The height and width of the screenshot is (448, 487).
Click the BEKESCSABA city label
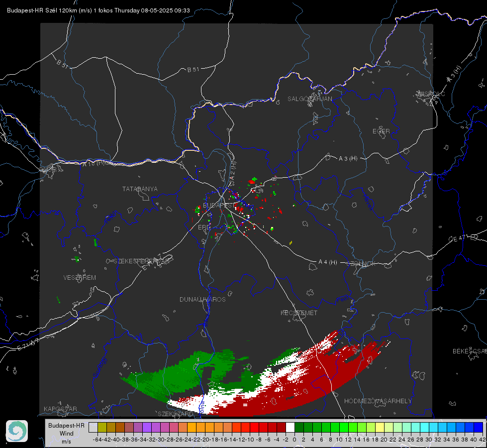click(470, 351)
